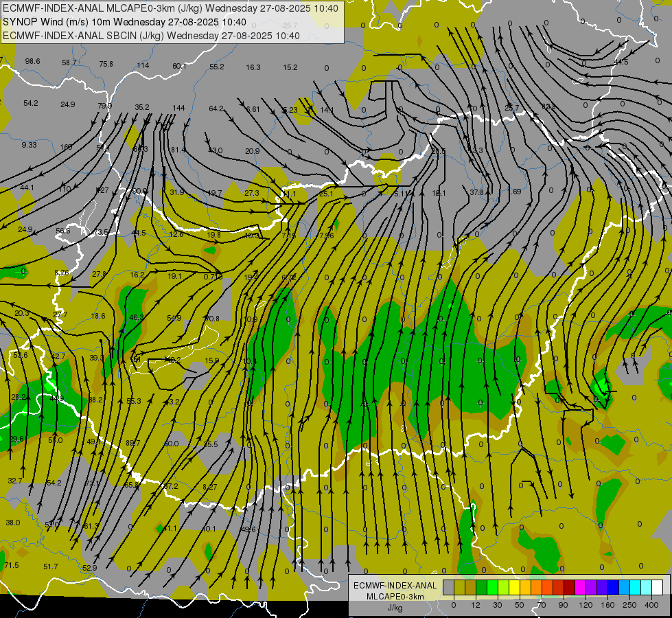Screen dimensions: 672x618
Task: Click the map value 9.33
Action: [29, 145]
